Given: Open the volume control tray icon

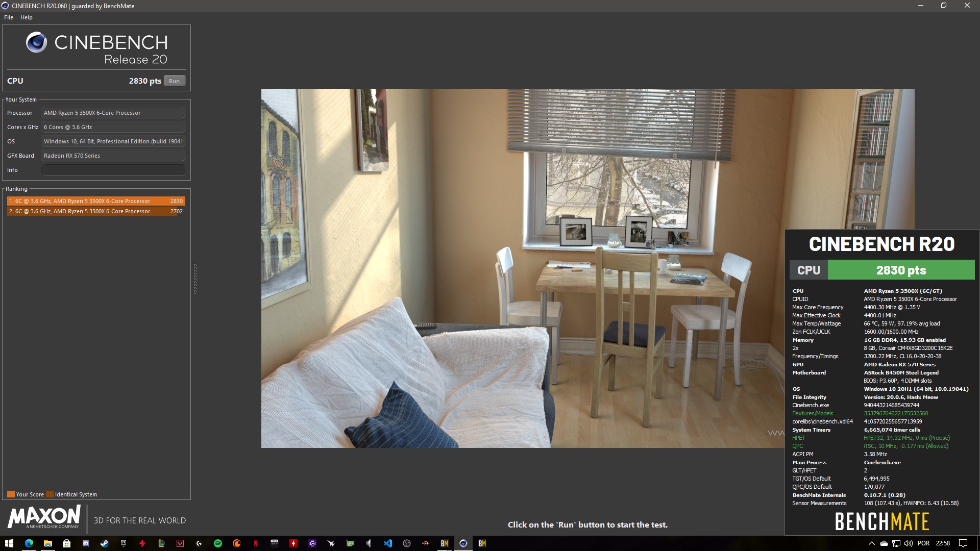Looking at the screenshot, I should coord(909,543).
